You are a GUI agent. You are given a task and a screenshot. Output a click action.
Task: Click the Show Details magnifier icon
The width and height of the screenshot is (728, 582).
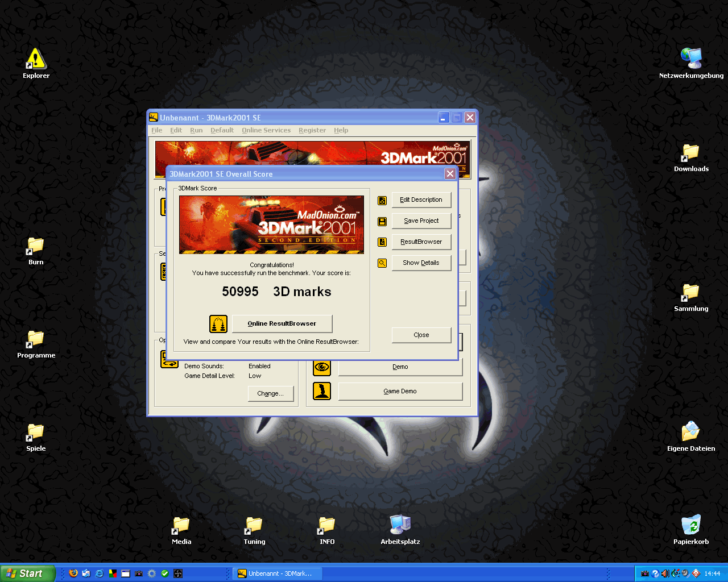pos(382,263)
